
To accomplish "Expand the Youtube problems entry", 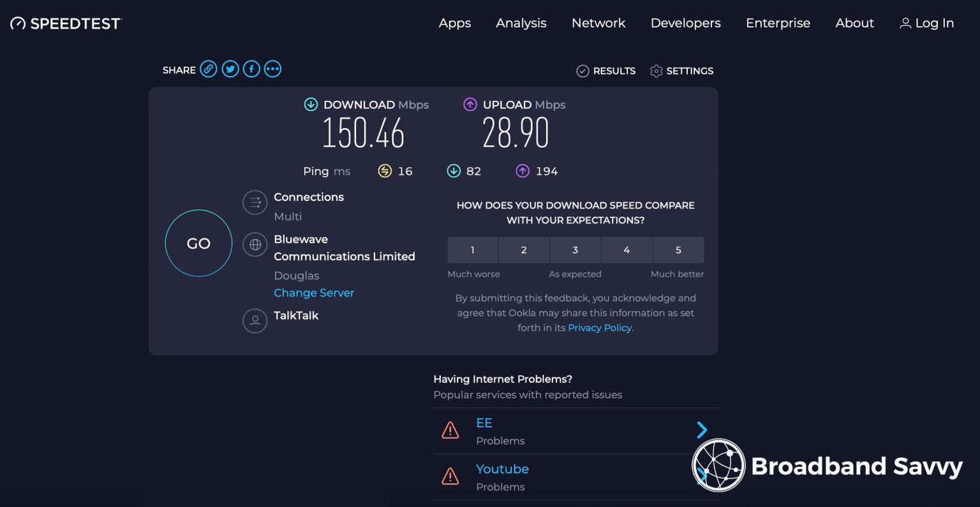I will pos(702,476).
